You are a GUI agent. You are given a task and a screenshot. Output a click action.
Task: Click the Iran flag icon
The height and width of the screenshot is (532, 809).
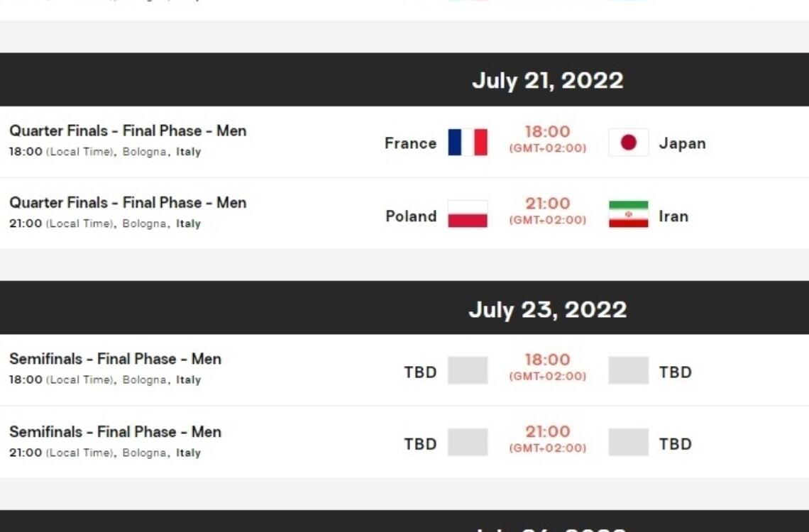tap(628, 214)
